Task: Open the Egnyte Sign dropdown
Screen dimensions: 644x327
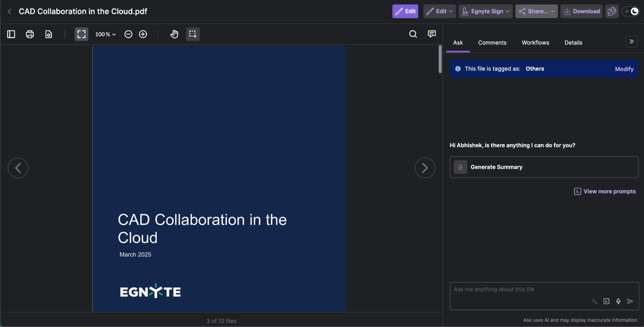Action: coord(485,11)
